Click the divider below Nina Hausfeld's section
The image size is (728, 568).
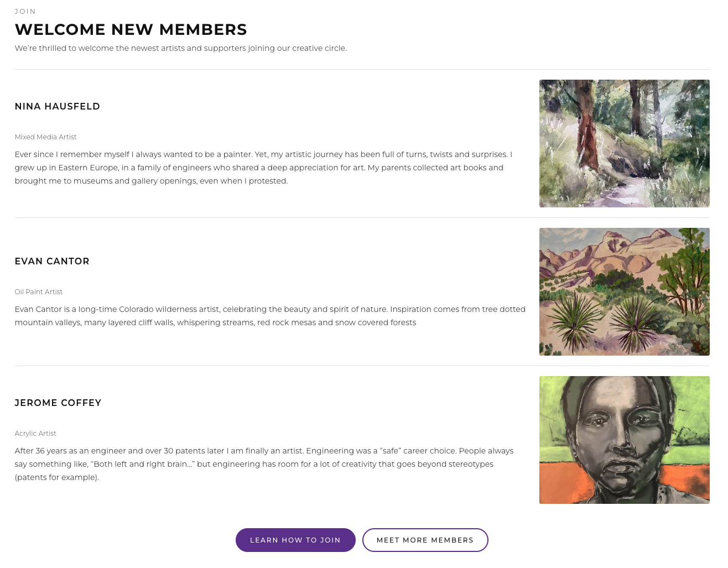tap(362, 217)
